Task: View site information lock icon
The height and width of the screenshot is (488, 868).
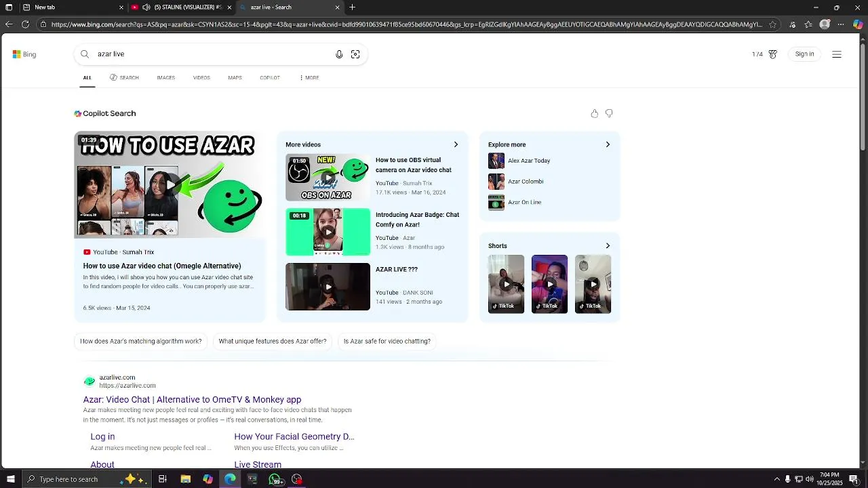Action: (43, 24)
